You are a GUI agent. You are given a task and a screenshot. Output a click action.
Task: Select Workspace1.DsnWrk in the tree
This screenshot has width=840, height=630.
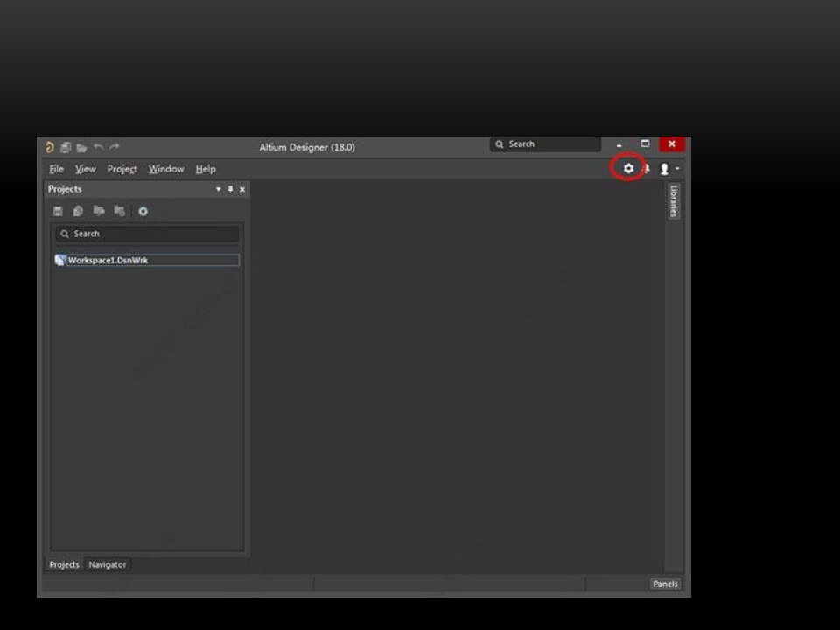147,261
